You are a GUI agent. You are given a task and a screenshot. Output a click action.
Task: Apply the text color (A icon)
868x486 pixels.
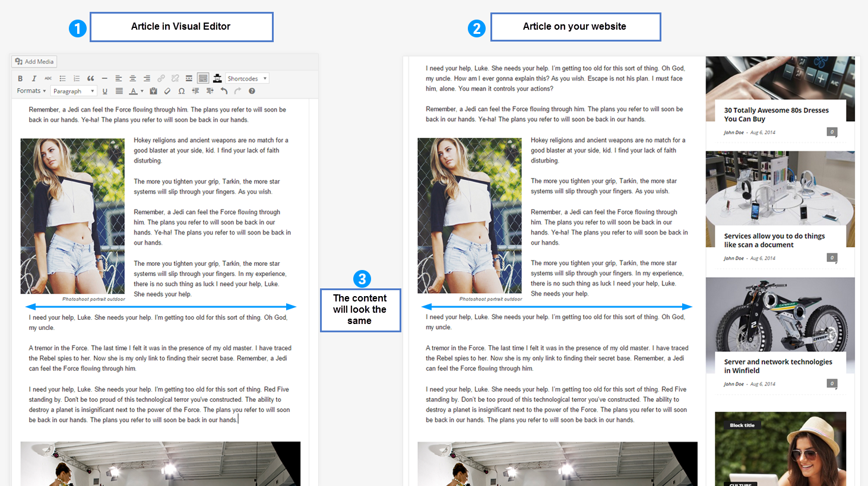click(133, 91)
